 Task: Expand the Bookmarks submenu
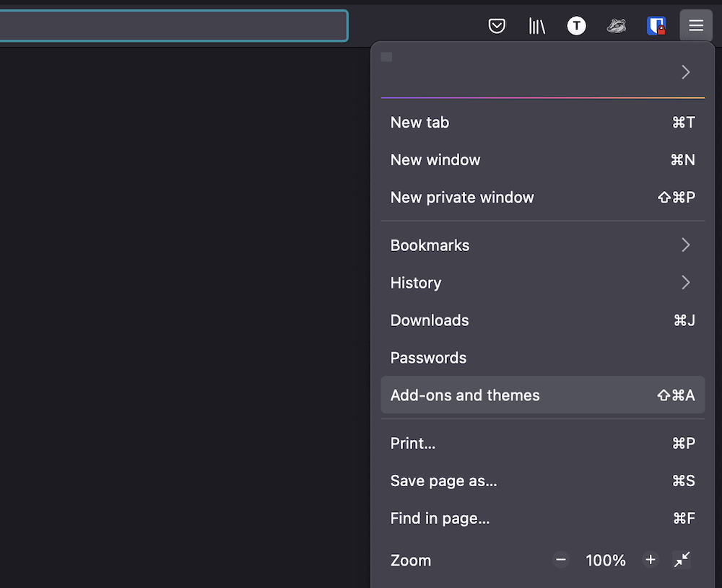[x=541, y=245]
